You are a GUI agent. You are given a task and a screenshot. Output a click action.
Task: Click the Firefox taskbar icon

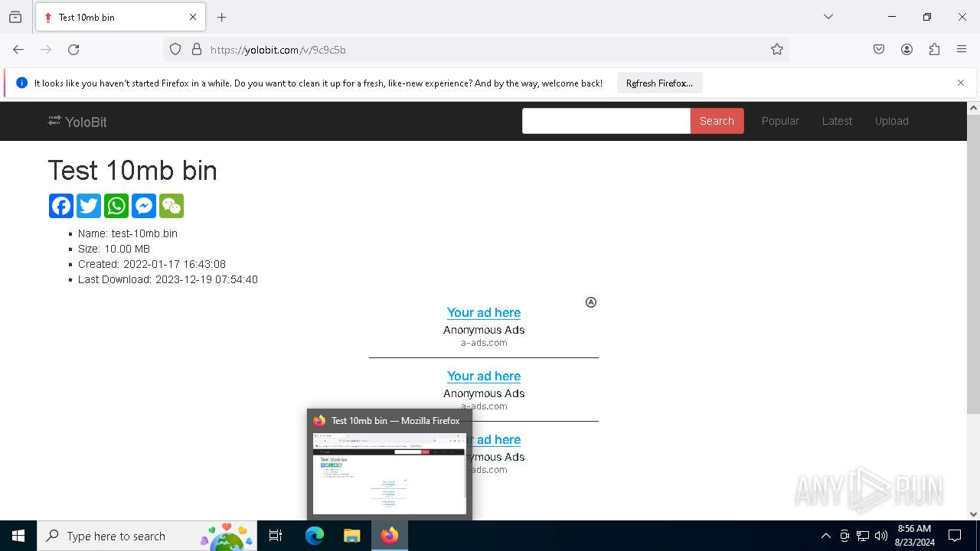390,536
